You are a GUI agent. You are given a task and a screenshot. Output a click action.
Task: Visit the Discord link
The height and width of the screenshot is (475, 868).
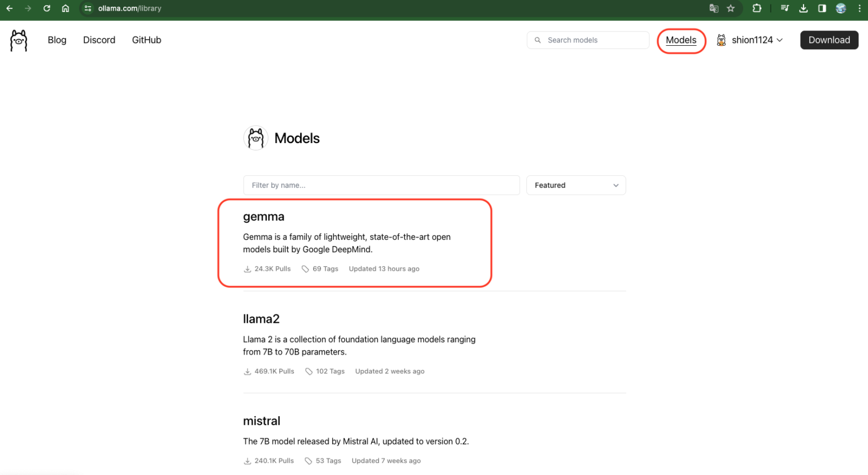(99, 40)
